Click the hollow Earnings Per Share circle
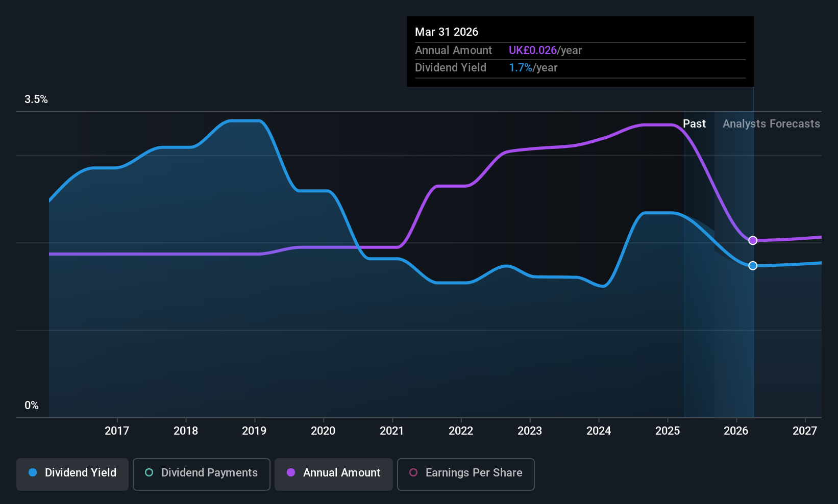Screen dimensions: 838x504 [x=413, y=473]
